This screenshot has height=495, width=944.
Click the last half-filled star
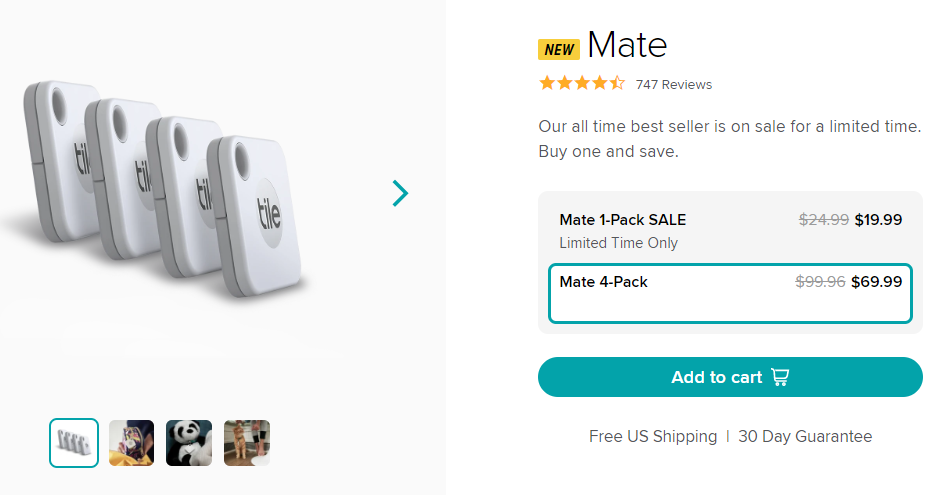coord(617,84)
